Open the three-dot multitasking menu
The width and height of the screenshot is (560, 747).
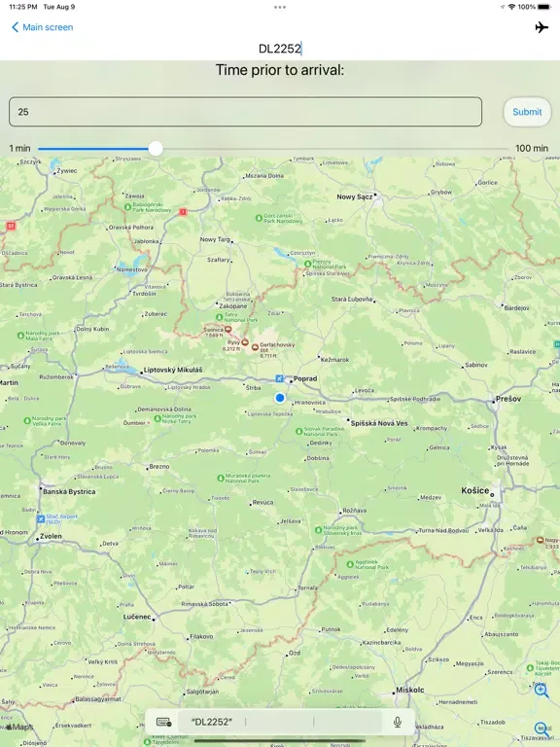pyautogui.click(x=280, y=7)
